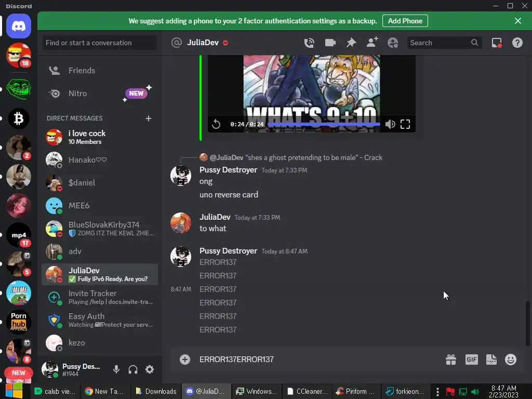Add friends to this DM

(372, 43)
